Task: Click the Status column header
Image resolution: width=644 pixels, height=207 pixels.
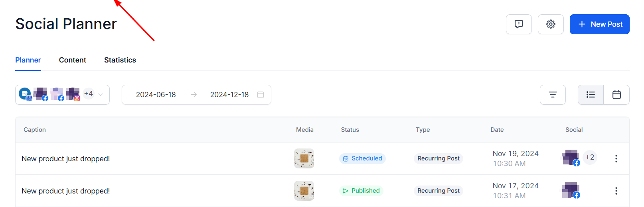Action: point(350,130)
